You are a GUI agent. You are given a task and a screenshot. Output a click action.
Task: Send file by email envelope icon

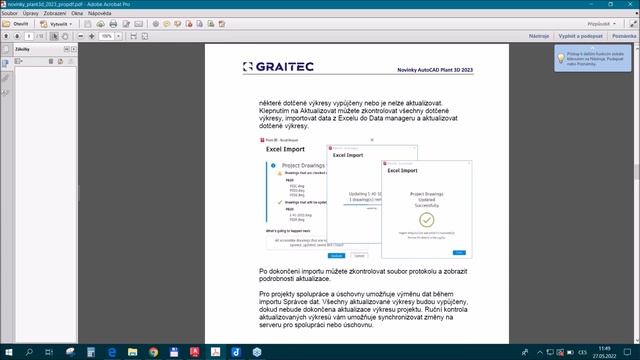[x=139, y=24]
